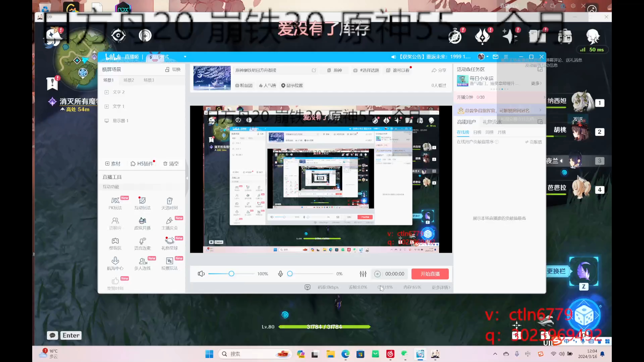
Task: Pop out the 活动&任务区 panel
Action: click(x=540, y=69)
